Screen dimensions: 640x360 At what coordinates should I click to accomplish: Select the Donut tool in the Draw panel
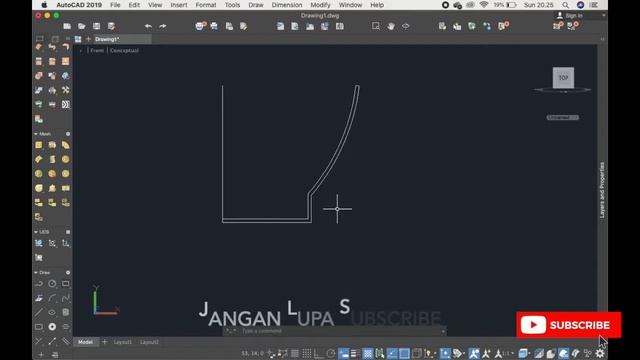[52, 327]
